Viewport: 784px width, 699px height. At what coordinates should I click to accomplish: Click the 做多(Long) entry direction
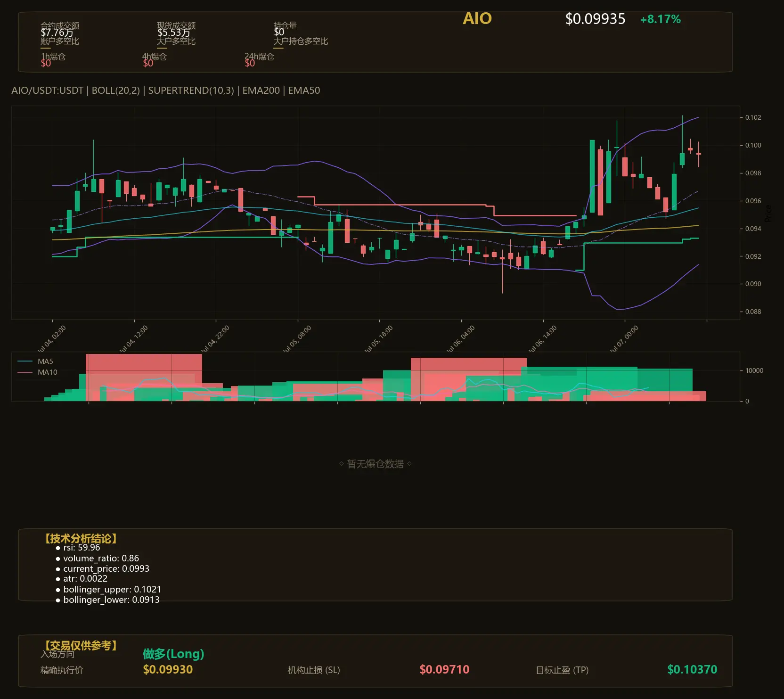point(173,654)
